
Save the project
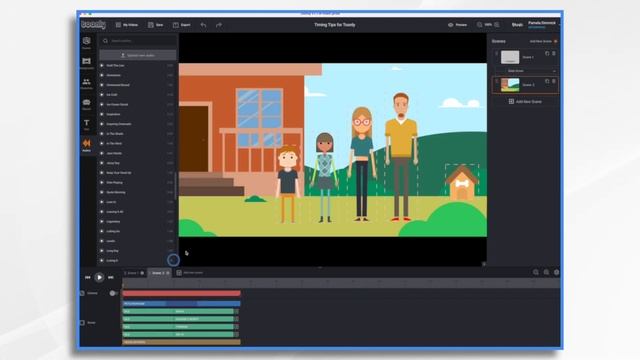[x=156, y=25]
